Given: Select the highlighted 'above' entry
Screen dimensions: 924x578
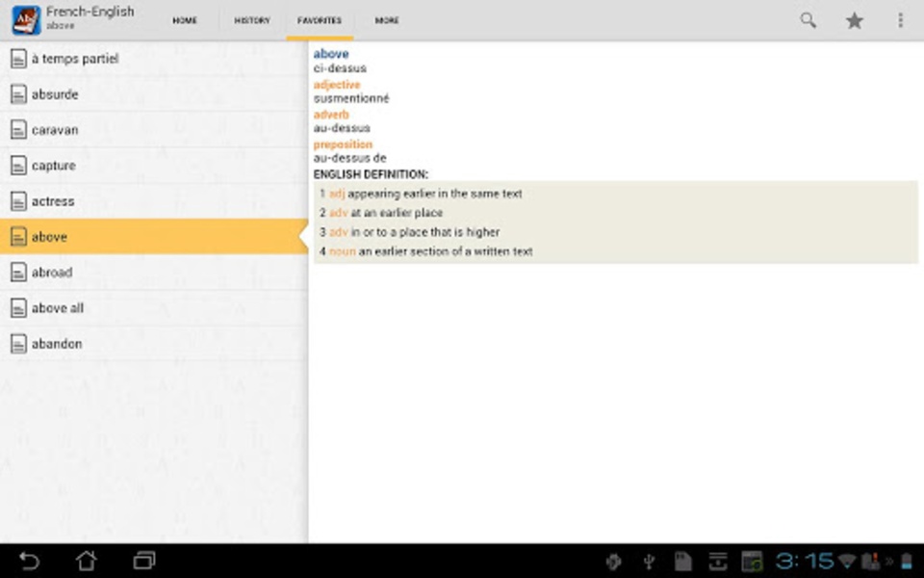Looking at the screenshot, I should 154,237.
